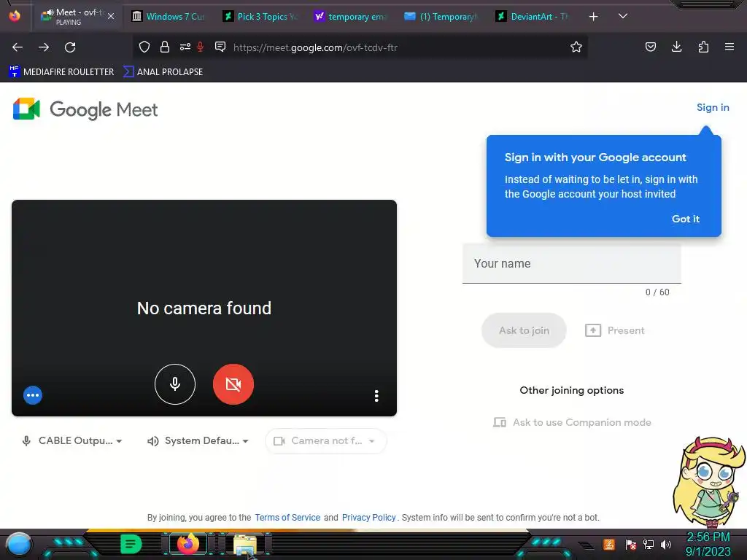
Task: Dismiss the sign-in tooltip with Got it
Action: pyautogui.click(x=686, y=219)
